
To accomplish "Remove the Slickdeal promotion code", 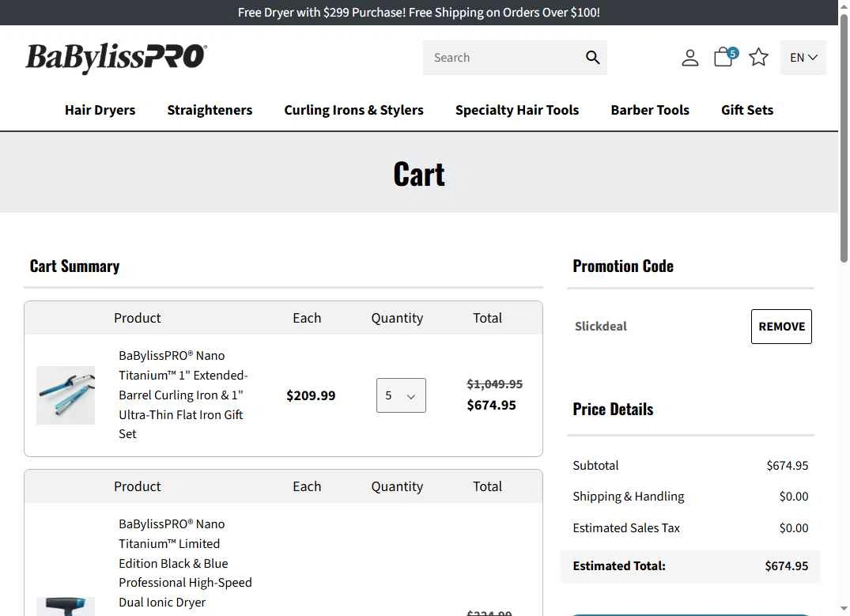I will pos(781,327).
